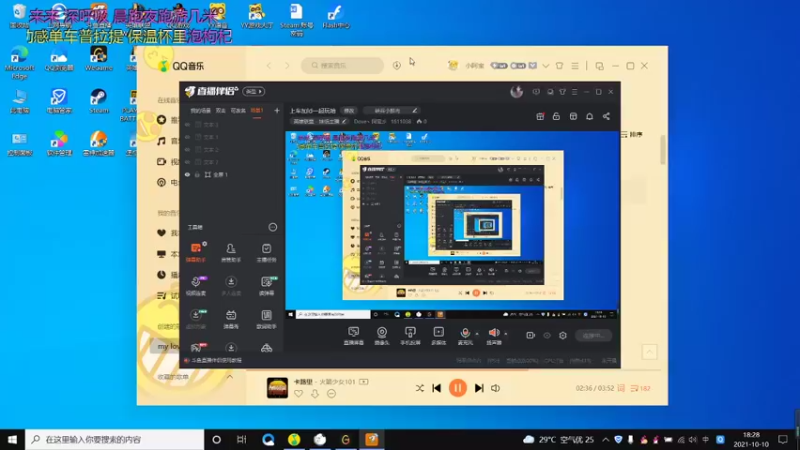Open the dropdown chevron in QQ音乐 title bar
Viewport: 800px width, 450px height.
545,66
